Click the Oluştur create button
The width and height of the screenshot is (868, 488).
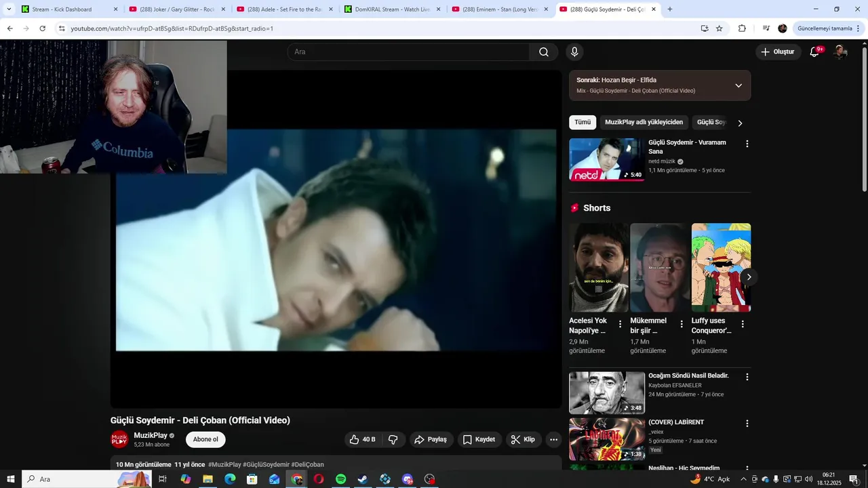coord(778,52)
